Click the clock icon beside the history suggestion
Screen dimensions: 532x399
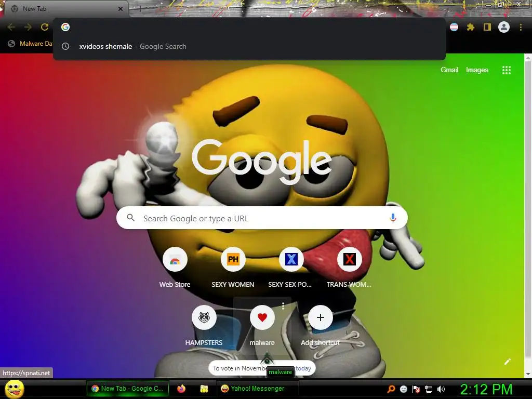(65, 46)
